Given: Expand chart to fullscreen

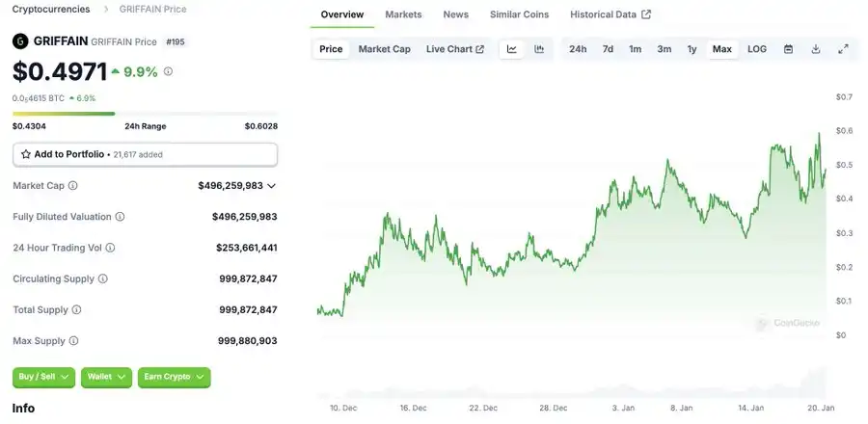Looking at the screenshot, I should [843, 49].
